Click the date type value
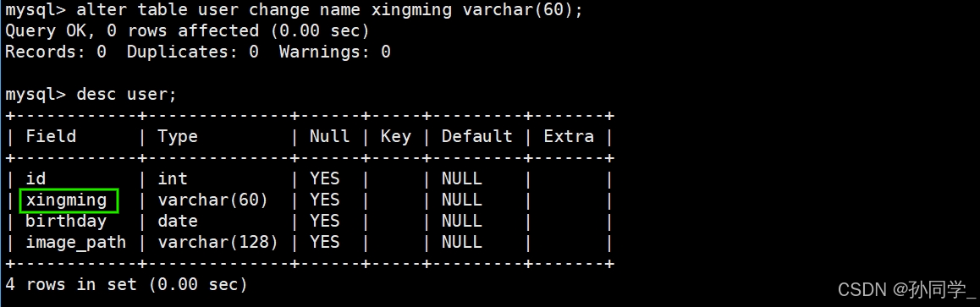980x307 pixels. click(178, 221)
